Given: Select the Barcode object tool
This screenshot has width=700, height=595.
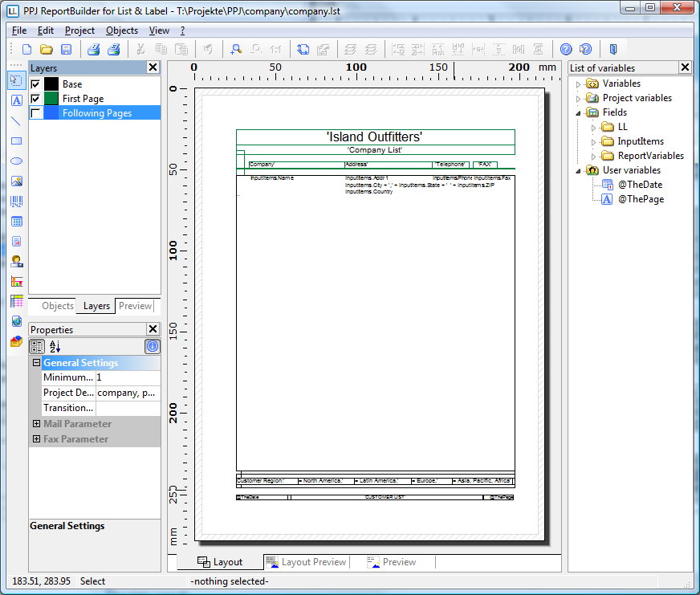Looking at the screenshot, I should pos(17,201).
